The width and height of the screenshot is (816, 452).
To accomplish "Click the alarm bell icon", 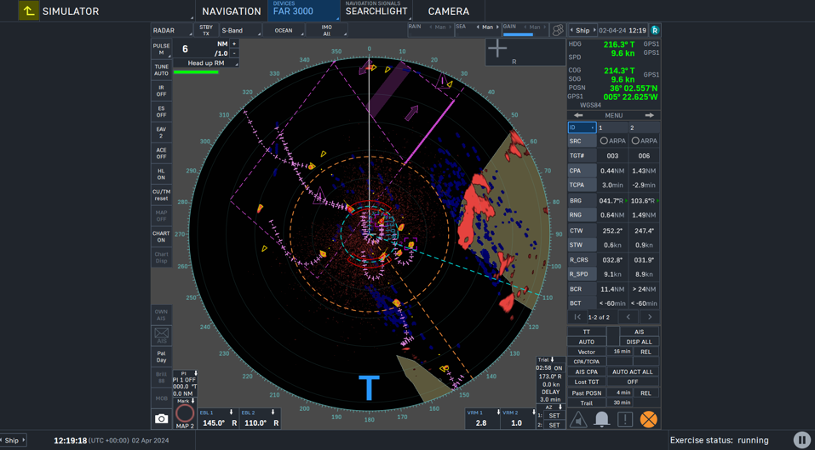I will 602,419.
